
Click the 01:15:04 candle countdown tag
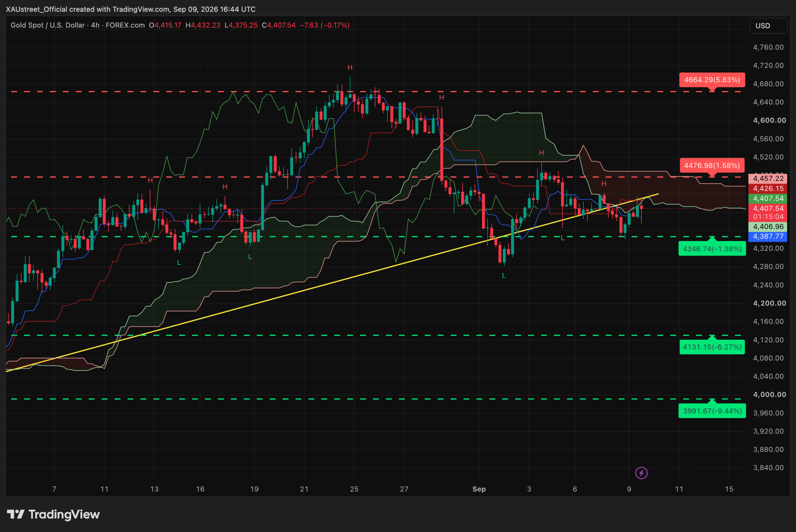click(x=768, y=217)
